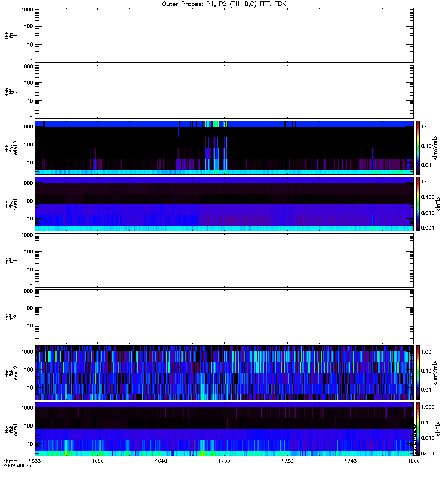Screen dimensions: 448x478
Task: Click the empty 'thc fff 1' spectrogram panel
Action: (224, 261)
